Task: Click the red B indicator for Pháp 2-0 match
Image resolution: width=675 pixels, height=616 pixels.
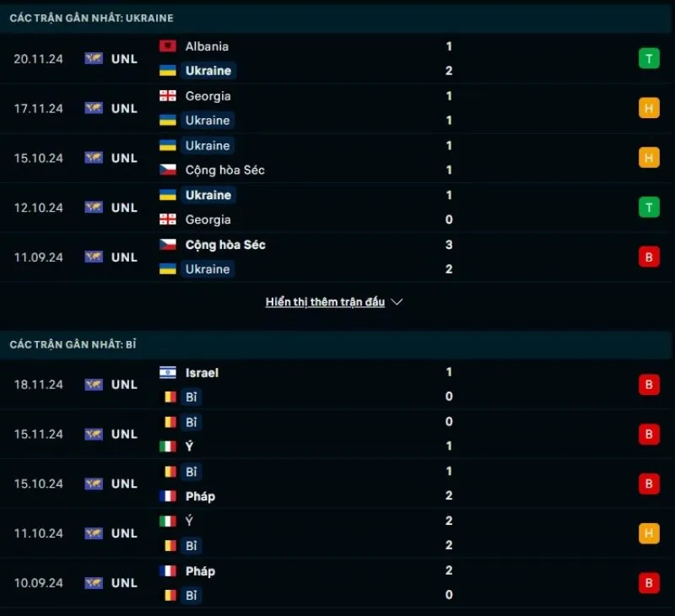Action: pyautogui.click(x=649, y=582)
